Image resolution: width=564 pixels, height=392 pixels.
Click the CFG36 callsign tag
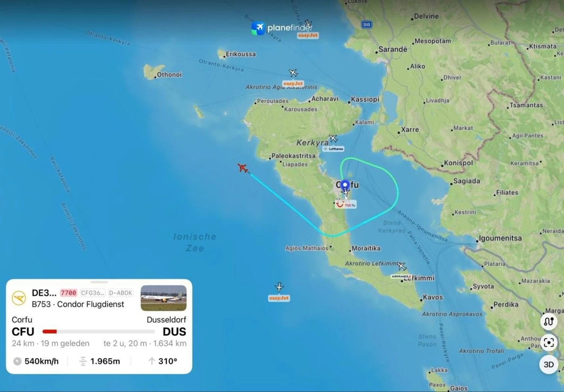tap(92, 293)
